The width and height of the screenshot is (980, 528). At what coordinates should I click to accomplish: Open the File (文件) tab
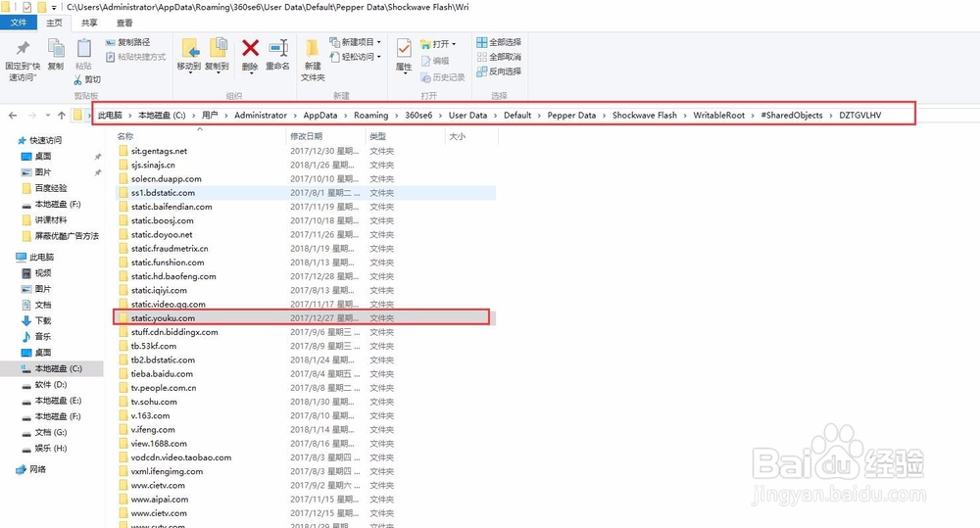tap(19, 23)
